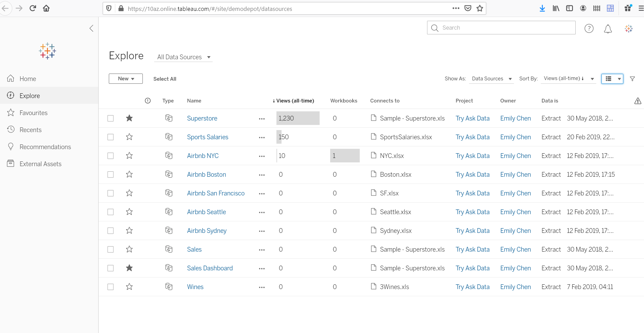Open actions menu for Airbnb NYC row
This screenshot has height=333, width=644.
click(x=262, y=156)
